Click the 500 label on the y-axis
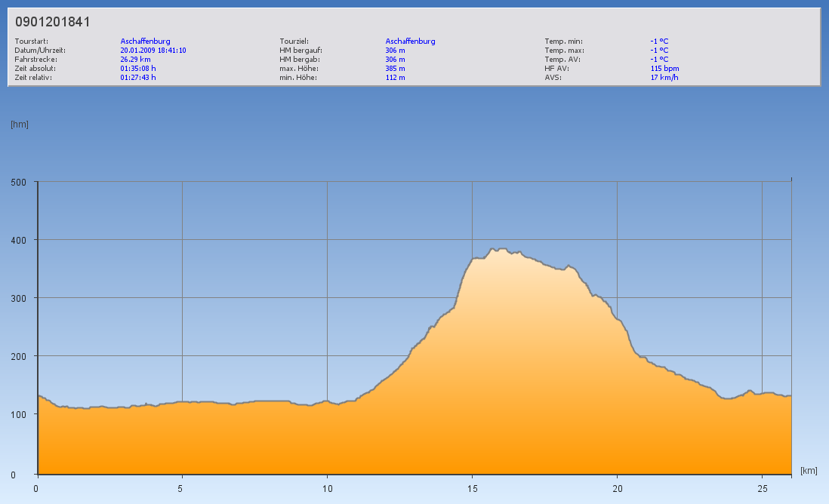 (18, 182)
